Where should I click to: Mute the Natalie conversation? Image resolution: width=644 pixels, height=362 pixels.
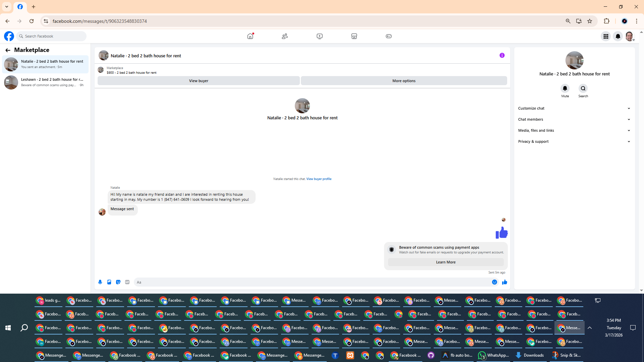coord(565,88)
